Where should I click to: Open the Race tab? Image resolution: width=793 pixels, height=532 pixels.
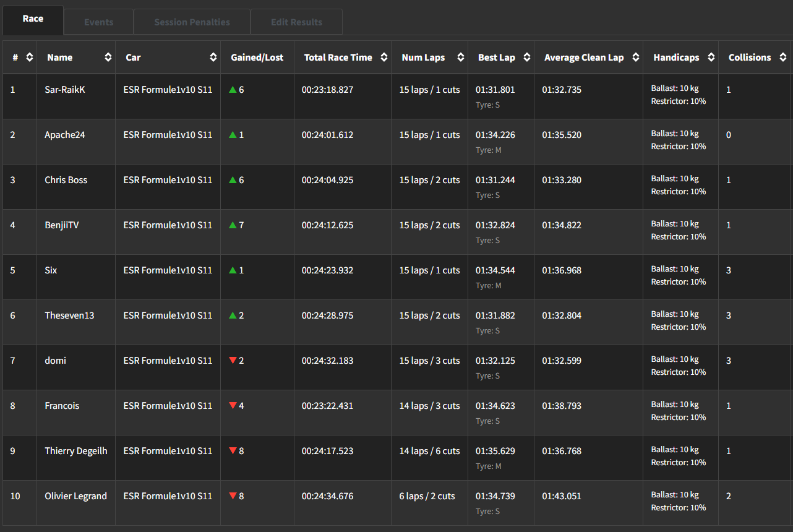(x=33, y=19)
